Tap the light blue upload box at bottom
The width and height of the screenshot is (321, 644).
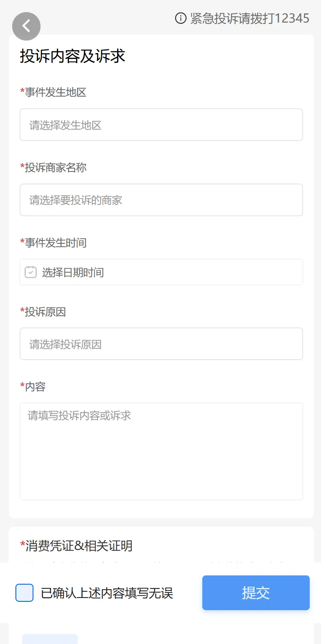point(50,639)
